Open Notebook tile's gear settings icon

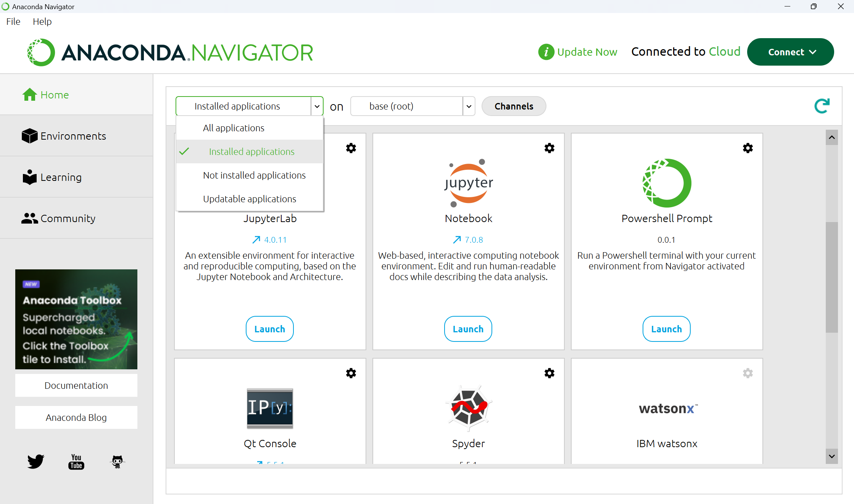tap(549, 148)
